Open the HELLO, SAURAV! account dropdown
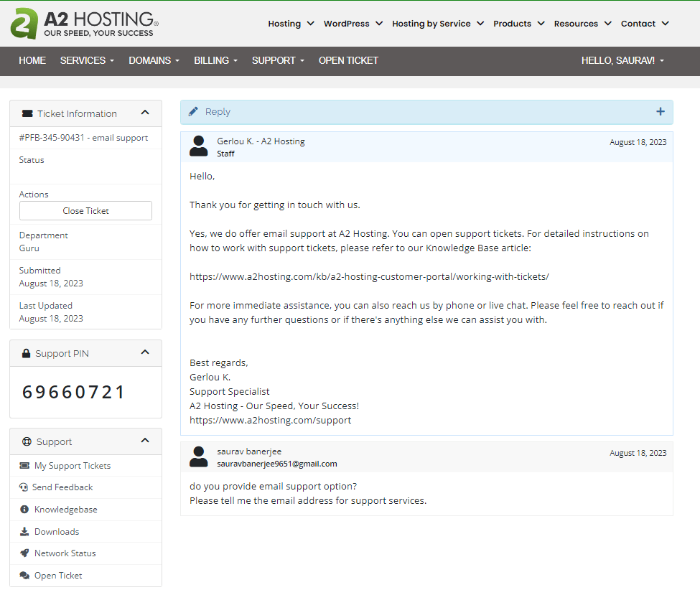This screenshot has width=700, height=590. (x=623, y=61)
